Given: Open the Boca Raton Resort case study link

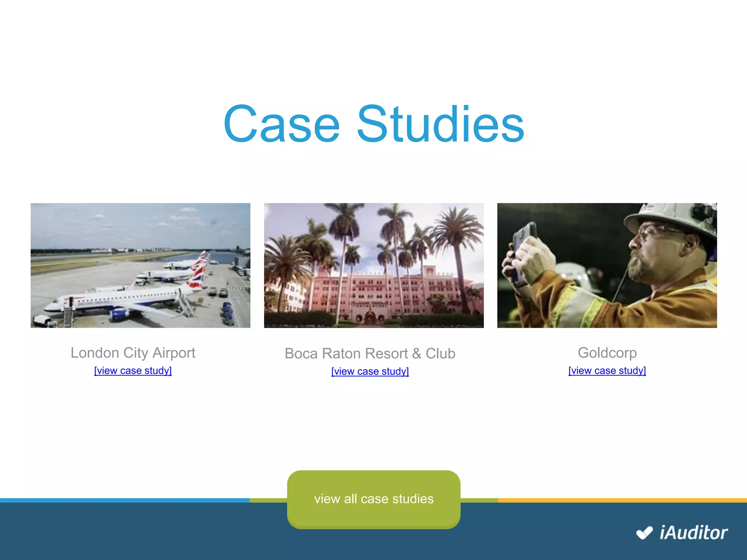Looking at the screenshot, I should point(370,371).
